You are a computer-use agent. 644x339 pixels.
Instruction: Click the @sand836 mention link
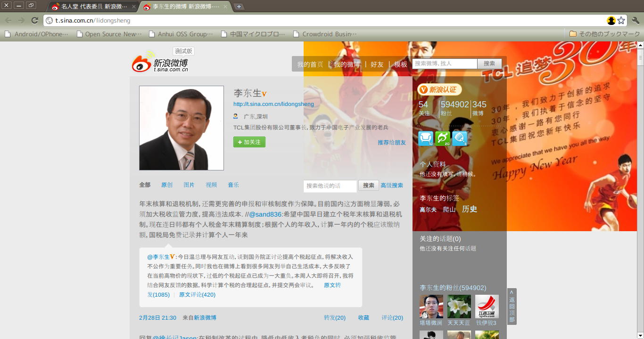click(265, 214)
